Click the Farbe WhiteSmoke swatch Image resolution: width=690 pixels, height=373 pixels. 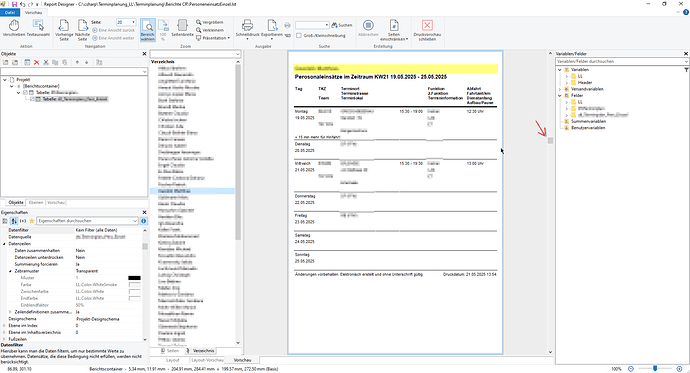coord(134,285)
